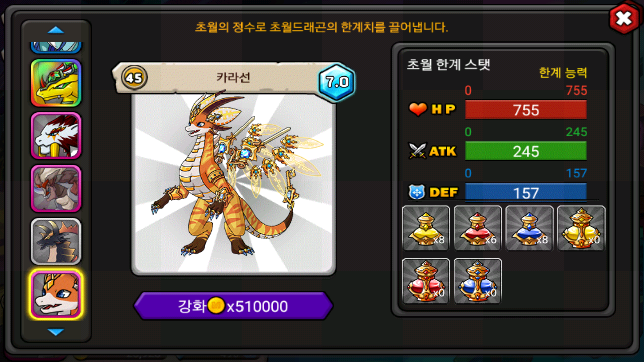The height and width of the screenshot is (362, 644).
Task: Close the transcendence dialog with red X
Action: [624, 19]
